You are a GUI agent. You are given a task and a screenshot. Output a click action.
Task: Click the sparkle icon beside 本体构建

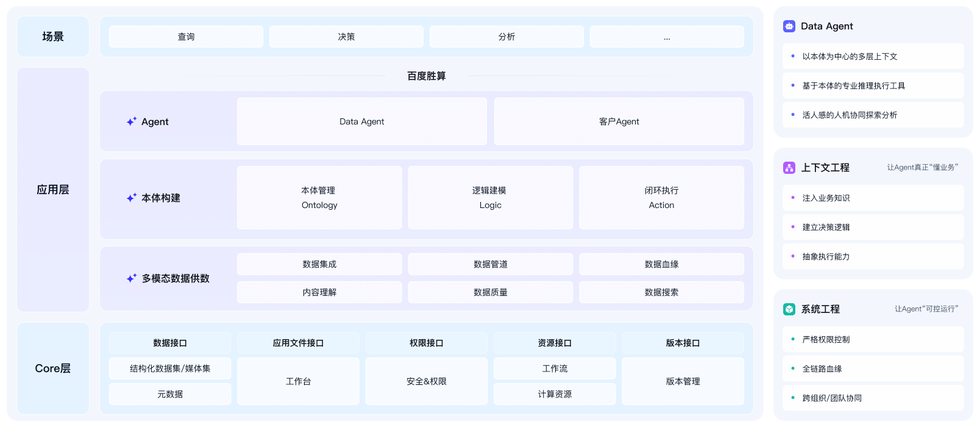click(x=132, y=198)
